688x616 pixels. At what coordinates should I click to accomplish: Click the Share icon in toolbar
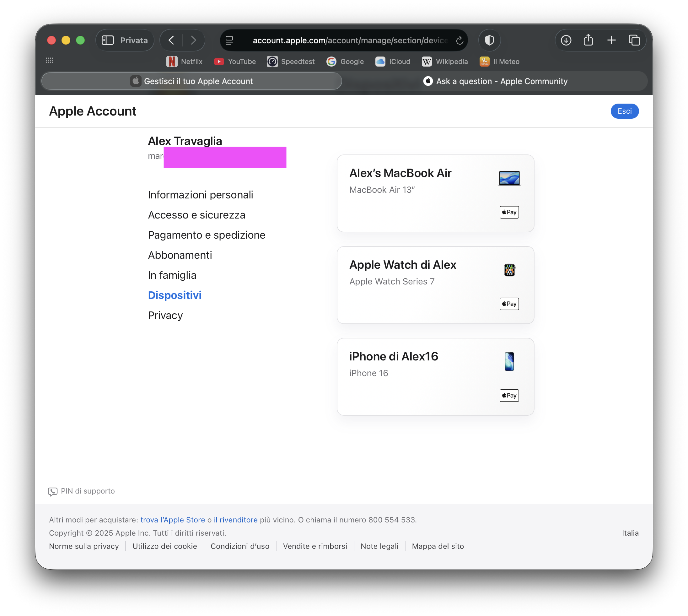588,40
